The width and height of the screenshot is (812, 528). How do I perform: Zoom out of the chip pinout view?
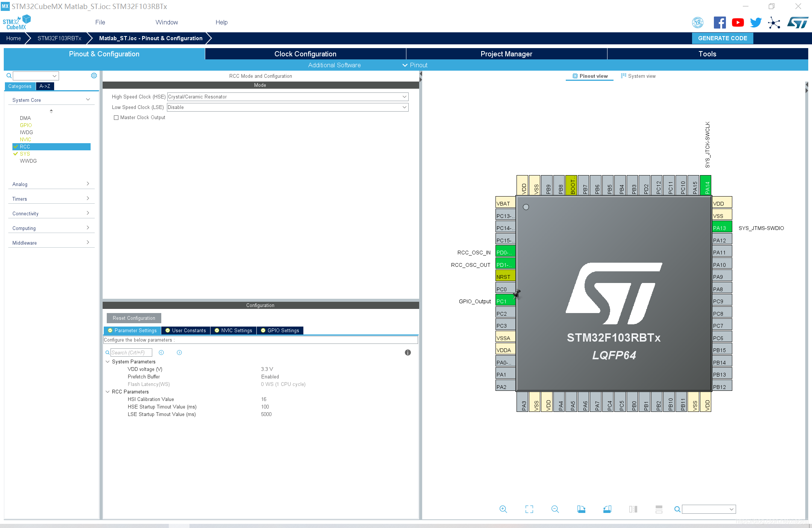555,509
